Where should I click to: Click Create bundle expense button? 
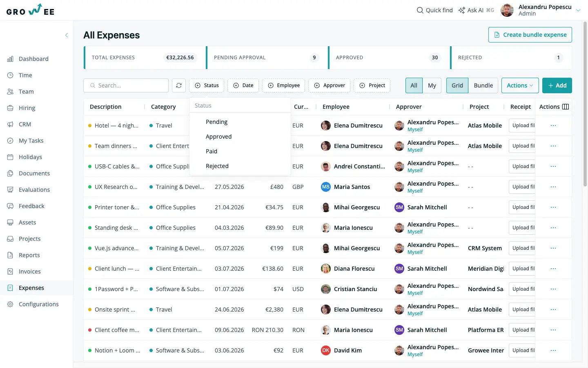pos(530,35)
